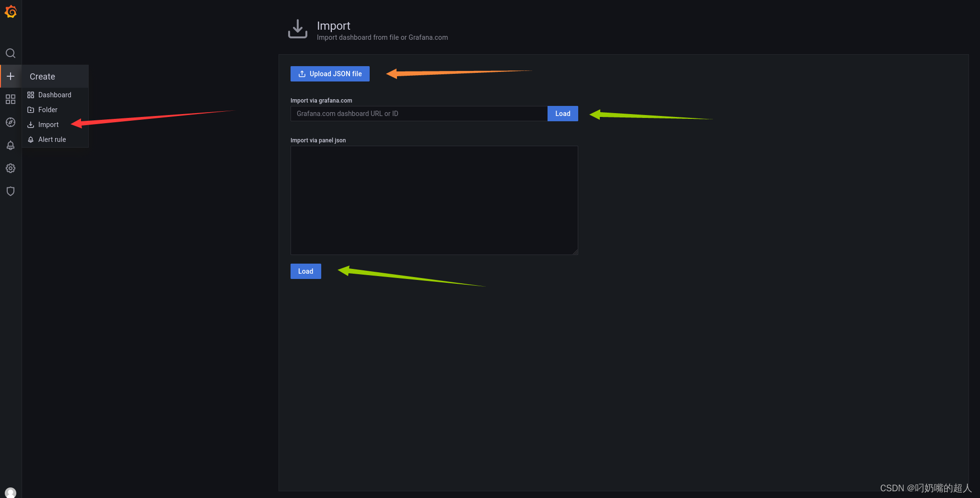Click inside the panel json textarea

tap(434, 200)
